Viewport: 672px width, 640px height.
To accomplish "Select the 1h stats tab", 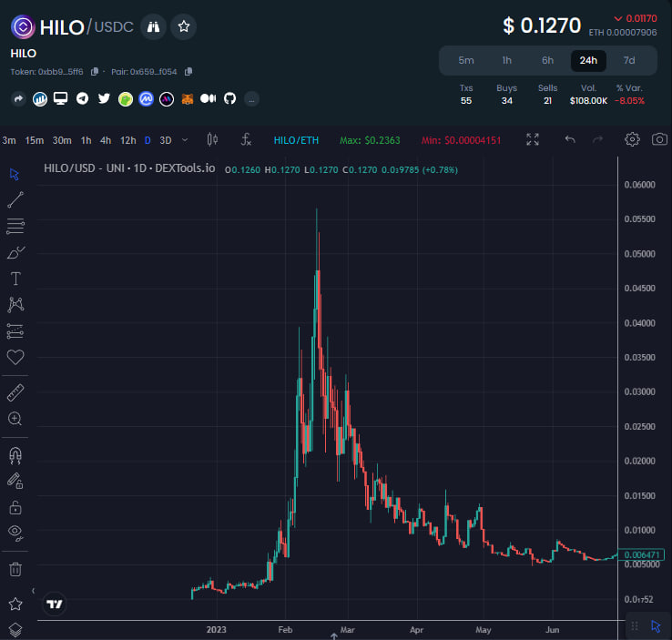I will tap(506, 60).
